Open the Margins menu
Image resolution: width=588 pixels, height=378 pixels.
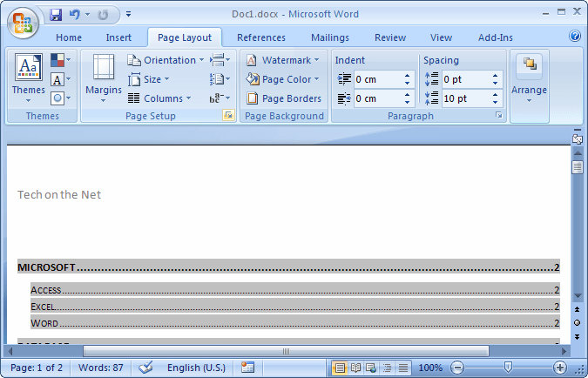[104, 78]
